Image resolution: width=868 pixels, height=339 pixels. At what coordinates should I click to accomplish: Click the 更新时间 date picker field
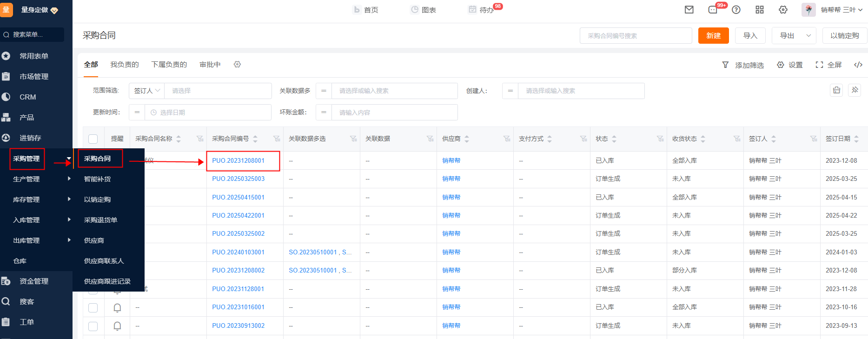pyautogui.click(x=208, y=113)
